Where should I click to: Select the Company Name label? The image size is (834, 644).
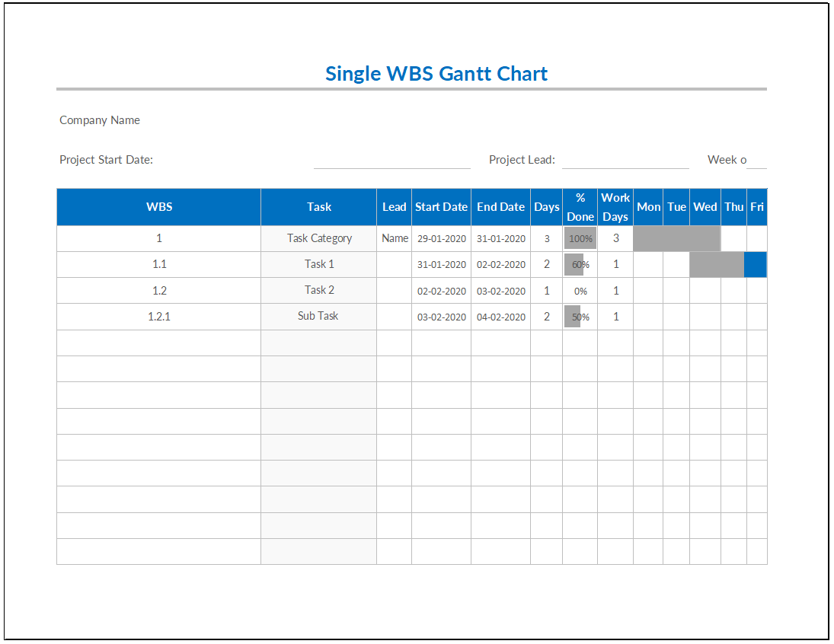pos(100,120)
